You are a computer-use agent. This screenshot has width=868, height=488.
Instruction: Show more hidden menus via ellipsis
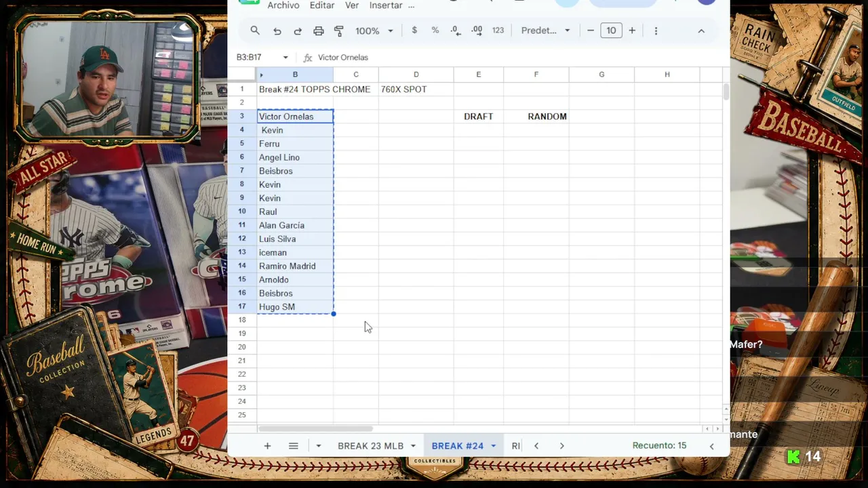point(411,5)
